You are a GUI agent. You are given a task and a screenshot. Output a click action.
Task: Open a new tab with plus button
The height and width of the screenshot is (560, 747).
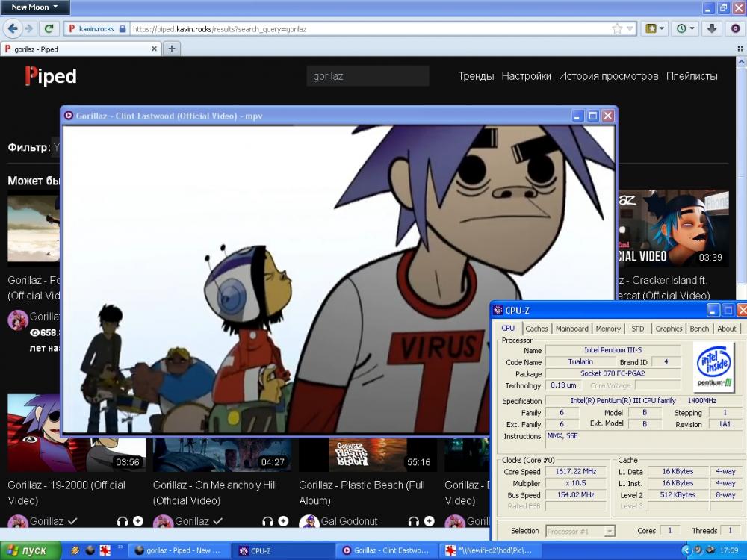tap(172, 49)
